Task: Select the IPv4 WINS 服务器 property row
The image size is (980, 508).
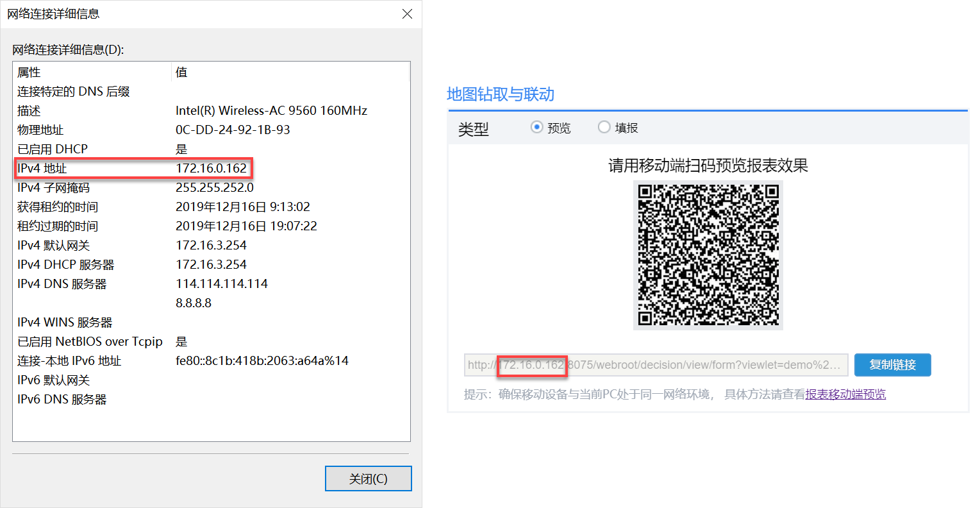Action: [x=212, y=323]
